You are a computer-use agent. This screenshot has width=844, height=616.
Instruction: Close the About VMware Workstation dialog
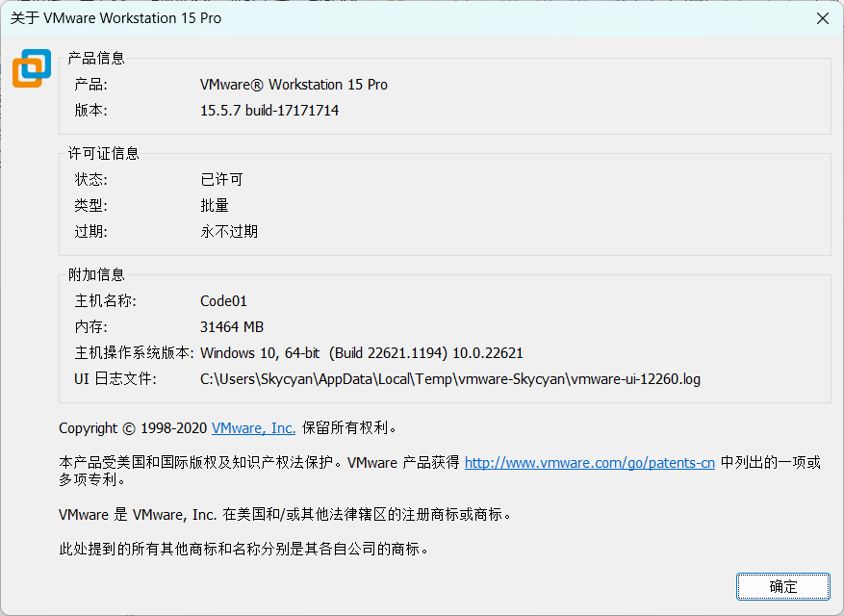[x=823, y=18]
